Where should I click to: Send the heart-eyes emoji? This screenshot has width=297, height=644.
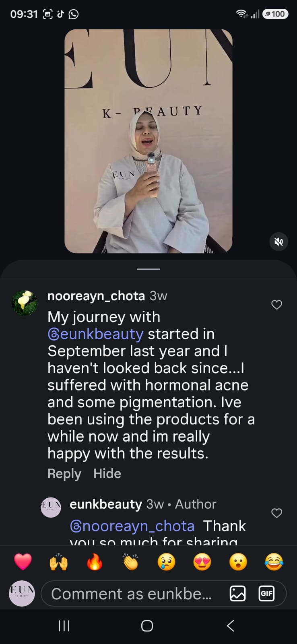click(x=202, y=561)
